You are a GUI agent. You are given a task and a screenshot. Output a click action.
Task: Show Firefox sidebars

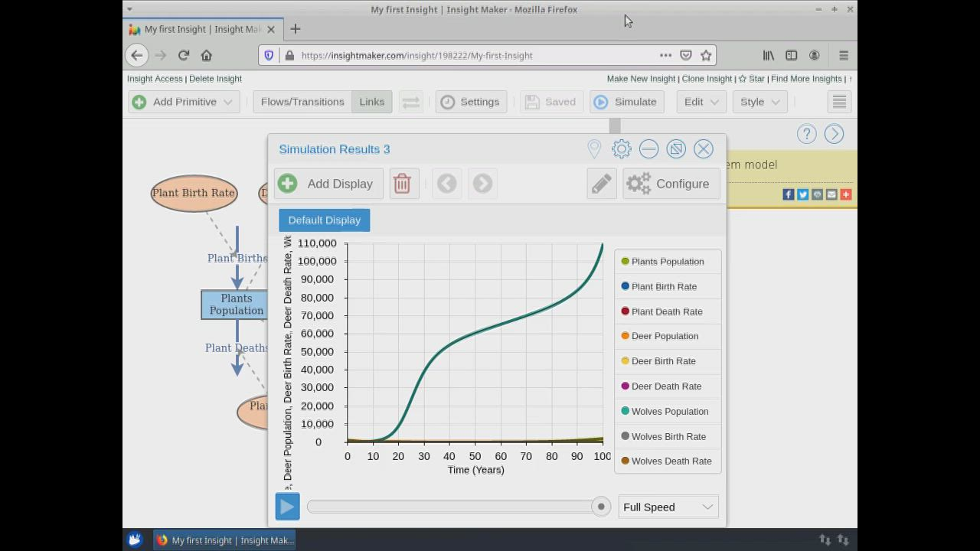click(x=791, y=55)
